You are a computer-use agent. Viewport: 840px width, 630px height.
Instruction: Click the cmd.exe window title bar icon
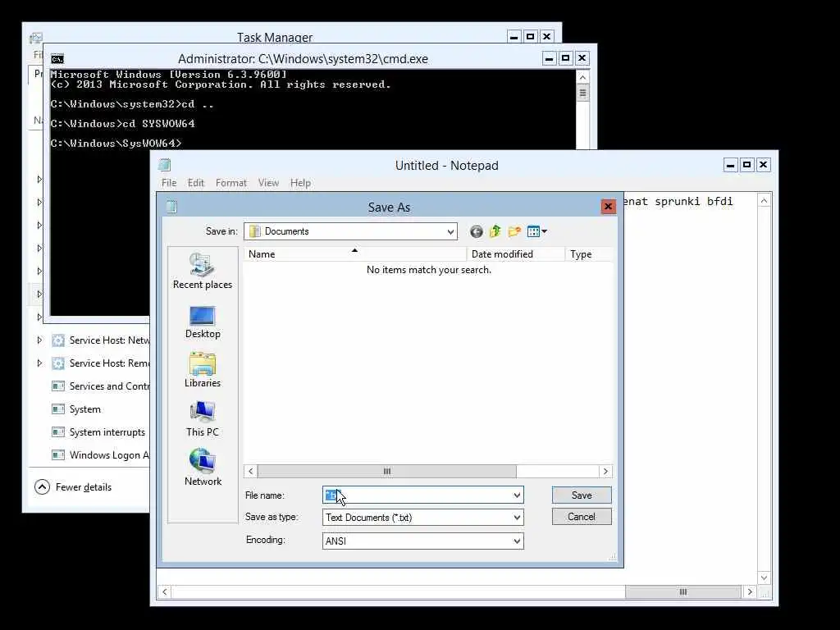pos(57,59)
